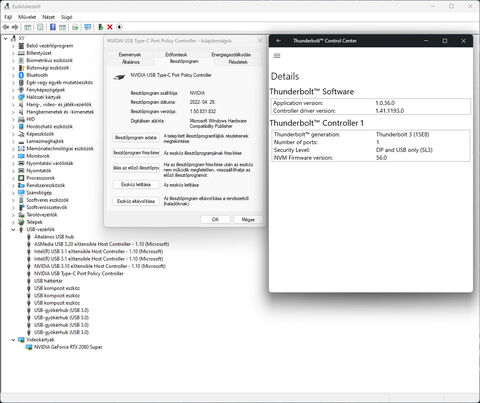Select the Tárolóvezérlők row

42,215
